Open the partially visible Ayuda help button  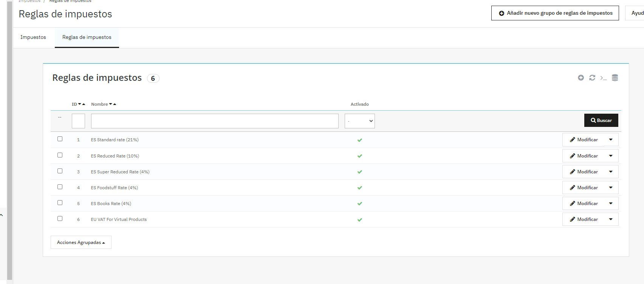click(x=635, y=13)
